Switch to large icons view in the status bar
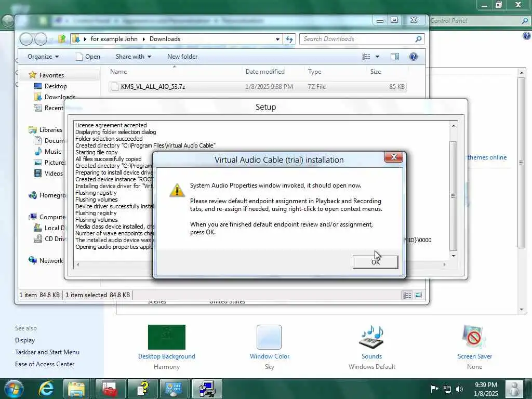The height and width of the screenshot is (399, 532). pos(418,295)
